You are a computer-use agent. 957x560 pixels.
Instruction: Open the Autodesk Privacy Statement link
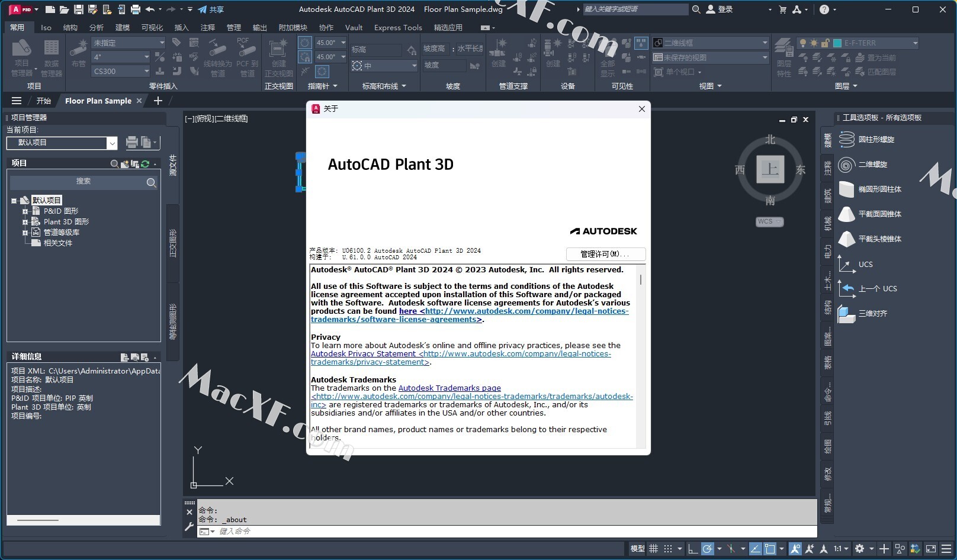364,353
